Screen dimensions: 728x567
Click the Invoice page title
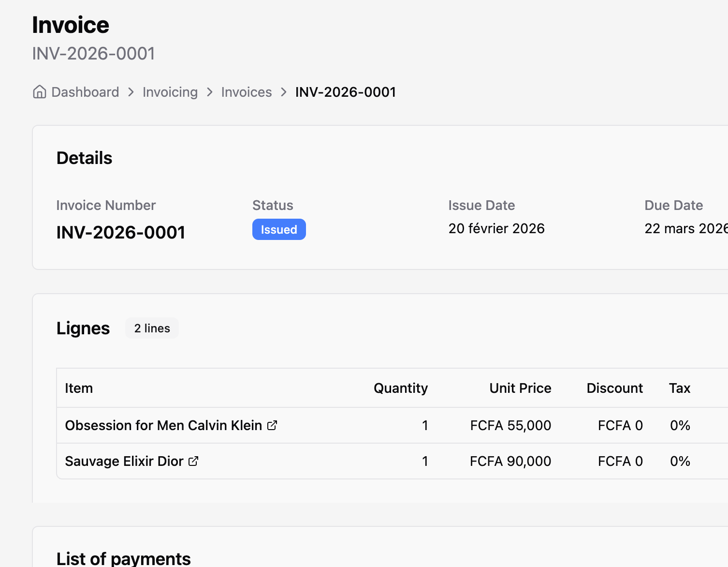pos(71,25)
